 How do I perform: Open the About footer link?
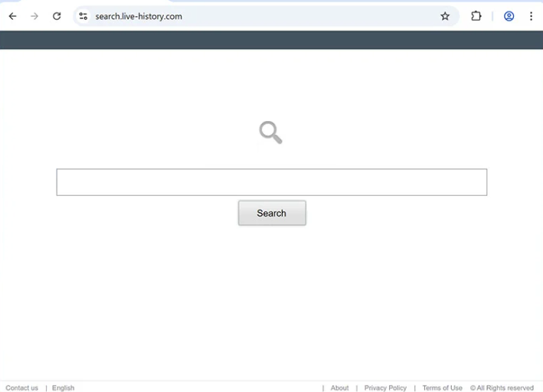coord(339,388)
